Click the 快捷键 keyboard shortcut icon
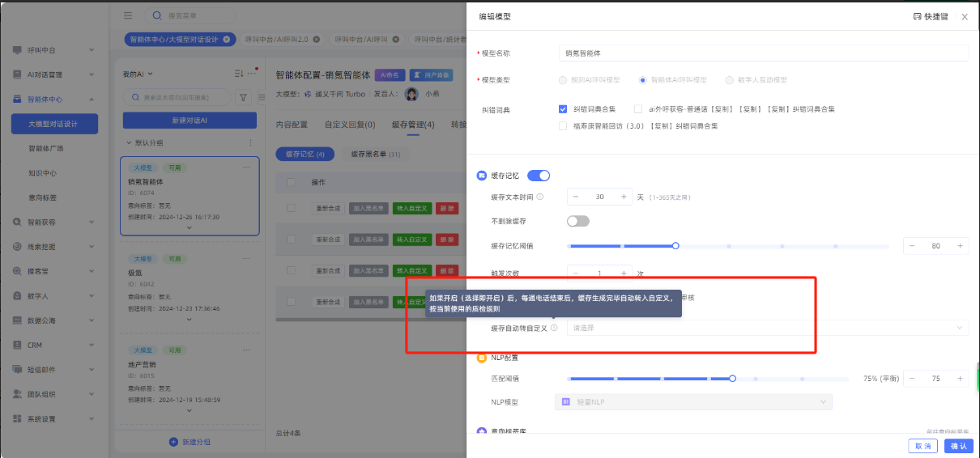The image size is (980, 458). 917,16
